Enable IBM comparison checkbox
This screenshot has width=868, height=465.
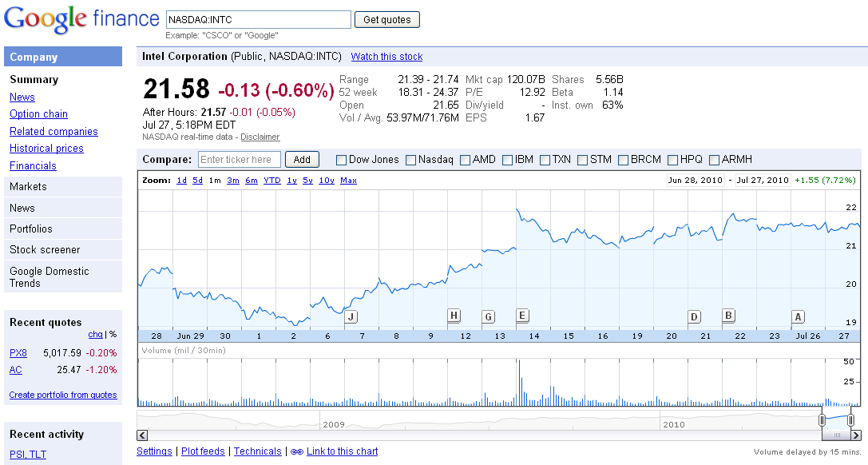click(507, 160)
